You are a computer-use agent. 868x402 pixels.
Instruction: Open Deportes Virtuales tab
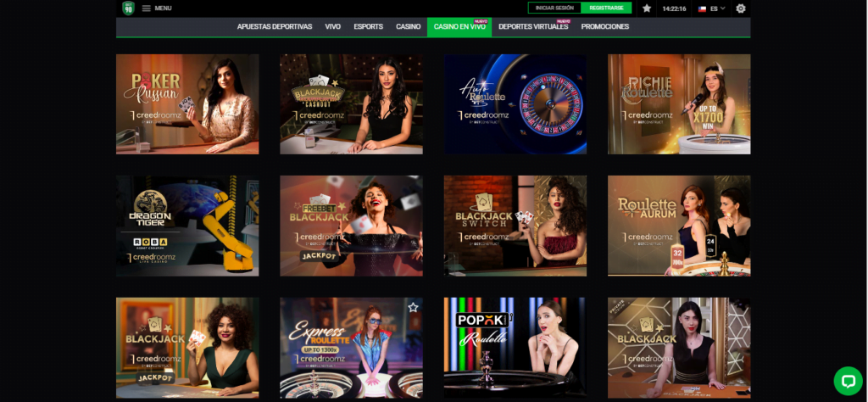531,27
